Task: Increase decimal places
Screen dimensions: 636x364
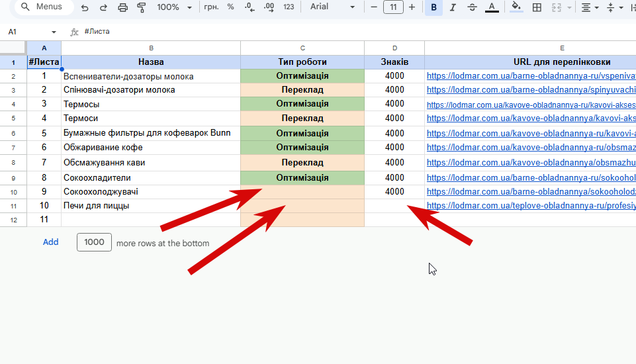Action: [269, 7]
